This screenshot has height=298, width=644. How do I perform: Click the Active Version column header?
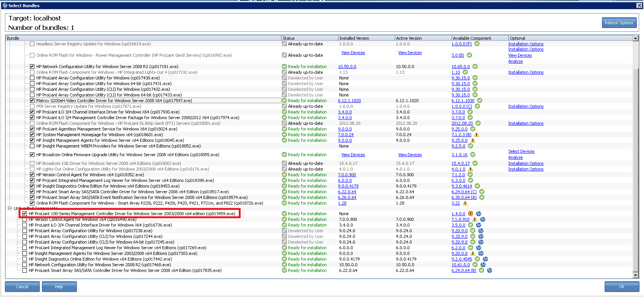pos(423,38)
